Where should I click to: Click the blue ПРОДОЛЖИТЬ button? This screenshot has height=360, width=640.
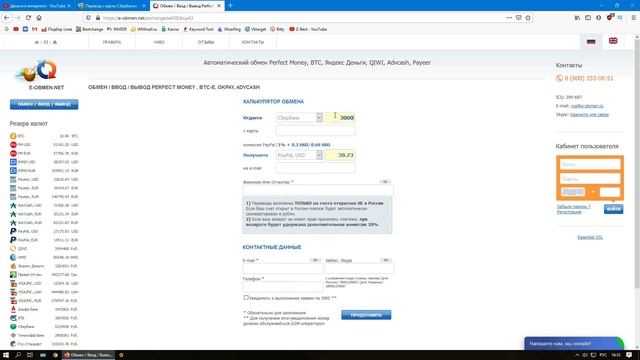tap(366, 315)
